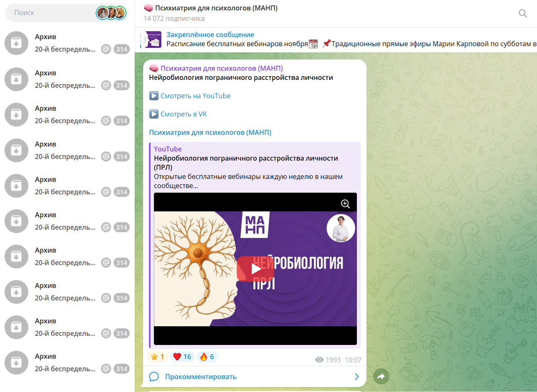Open the first Archive chat item

pyautogui.click(x=67, y=43)
